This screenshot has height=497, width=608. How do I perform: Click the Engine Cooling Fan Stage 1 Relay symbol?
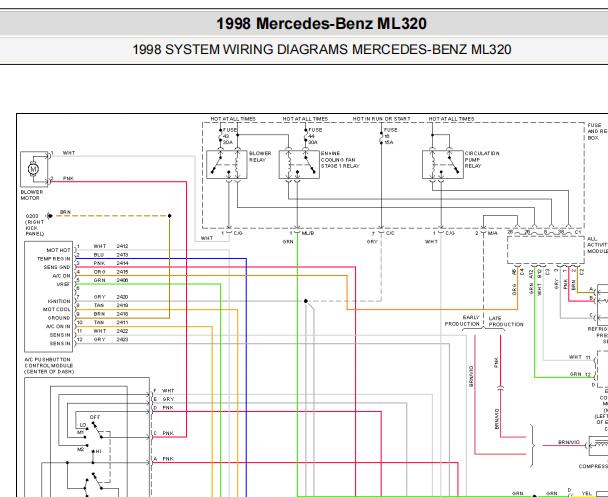(299, 164)
